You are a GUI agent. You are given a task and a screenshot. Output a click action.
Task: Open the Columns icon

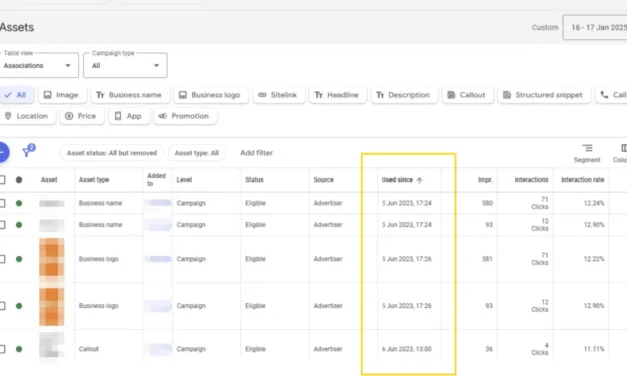(621, 153)
